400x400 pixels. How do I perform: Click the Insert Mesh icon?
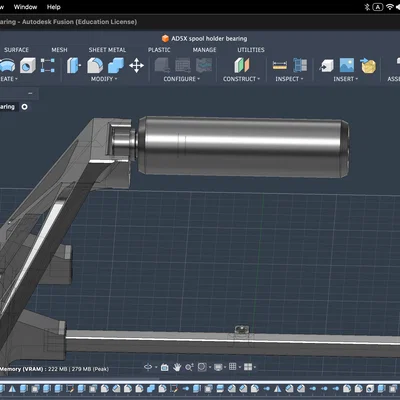(368, 65)
